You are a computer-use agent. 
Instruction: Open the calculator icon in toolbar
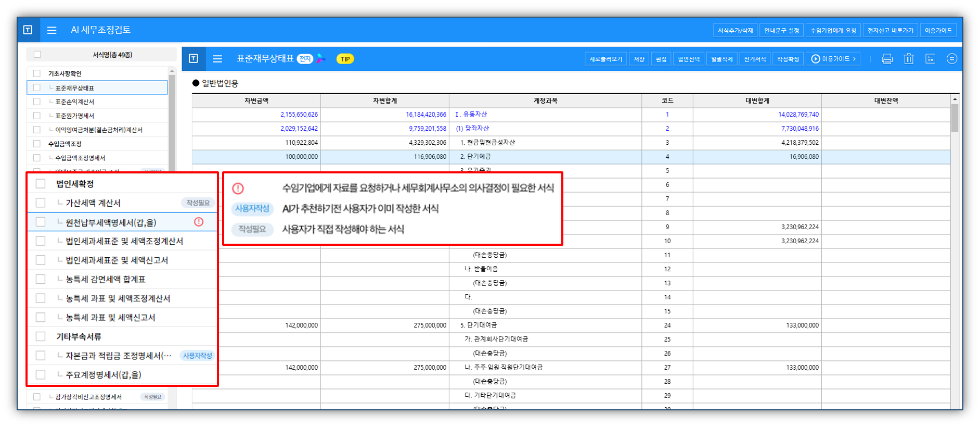click(x=930, y=59)
